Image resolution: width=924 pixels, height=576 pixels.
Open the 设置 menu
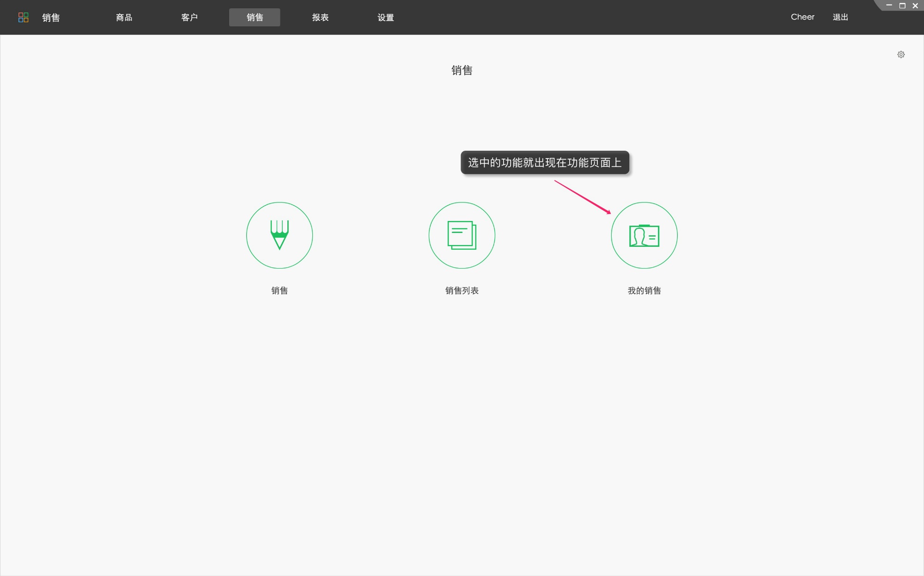(x=386, y=17)
